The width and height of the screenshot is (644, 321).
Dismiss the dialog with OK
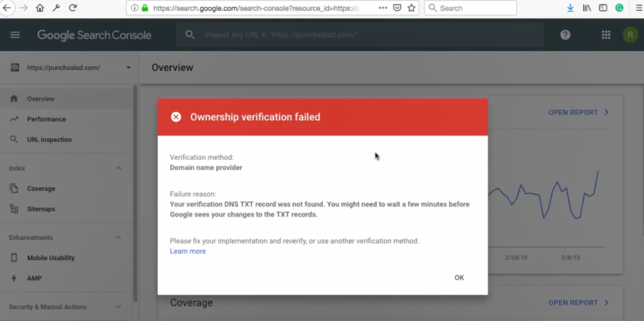[459, 278]
